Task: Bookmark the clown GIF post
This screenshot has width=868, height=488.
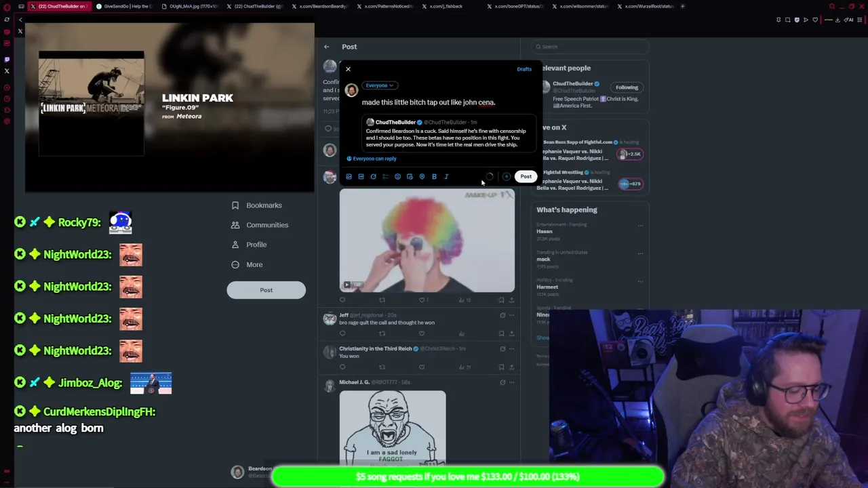Action: coord(501,300)
